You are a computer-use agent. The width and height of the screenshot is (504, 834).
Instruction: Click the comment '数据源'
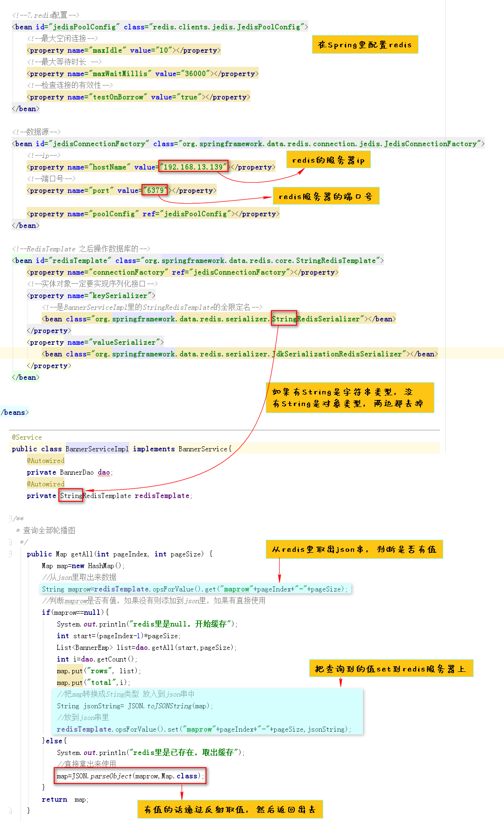(36, 132)
